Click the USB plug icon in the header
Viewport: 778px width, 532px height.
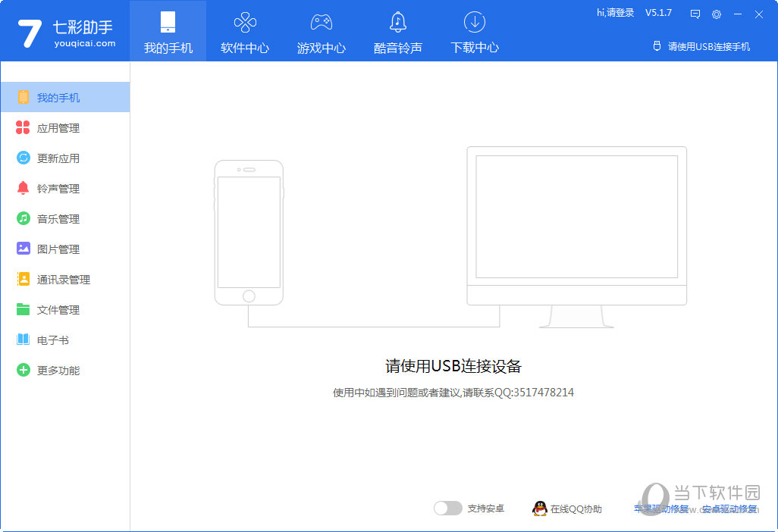(x=657, y=46)
